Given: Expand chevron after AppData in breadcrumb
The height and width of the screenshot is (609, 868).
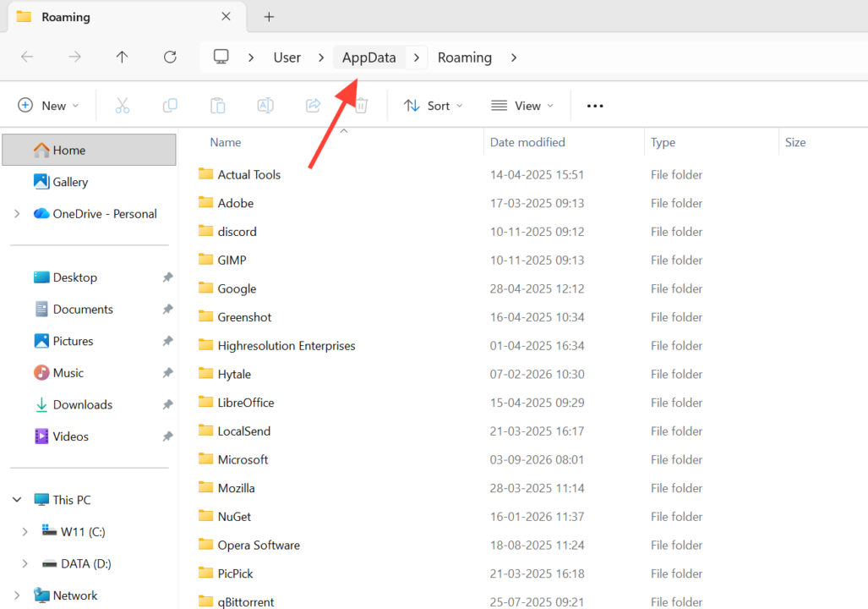Looking at the screenshot, I should 417,58.
